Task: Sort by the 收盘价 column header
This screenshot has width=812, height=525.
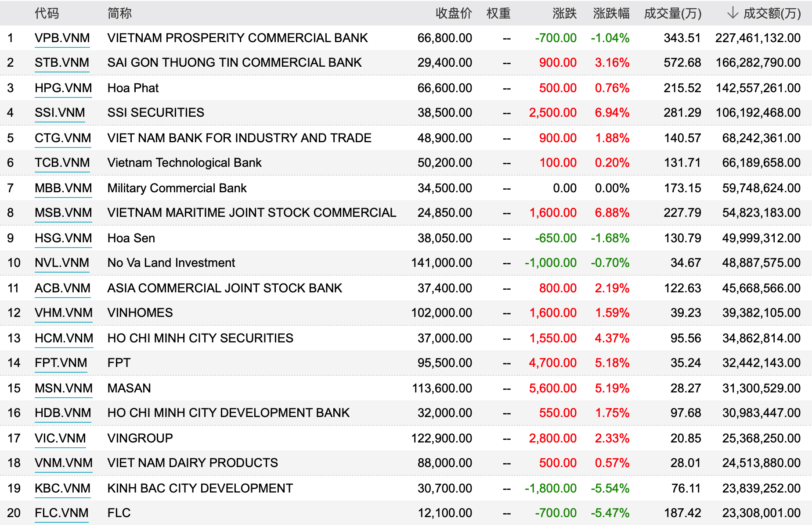Action: click(x=454, y=13)
